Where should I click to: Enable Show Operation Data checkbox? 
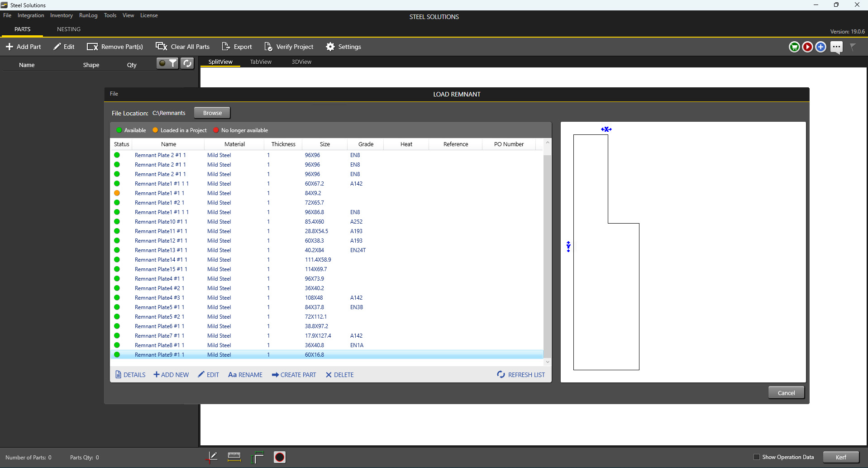pyautogui.click(x=756, y=457)
